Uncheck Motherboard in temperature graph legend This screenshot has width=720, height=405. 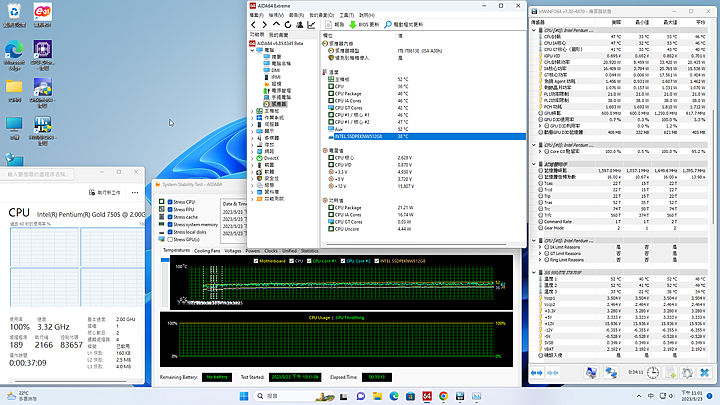tap(256, 261)
